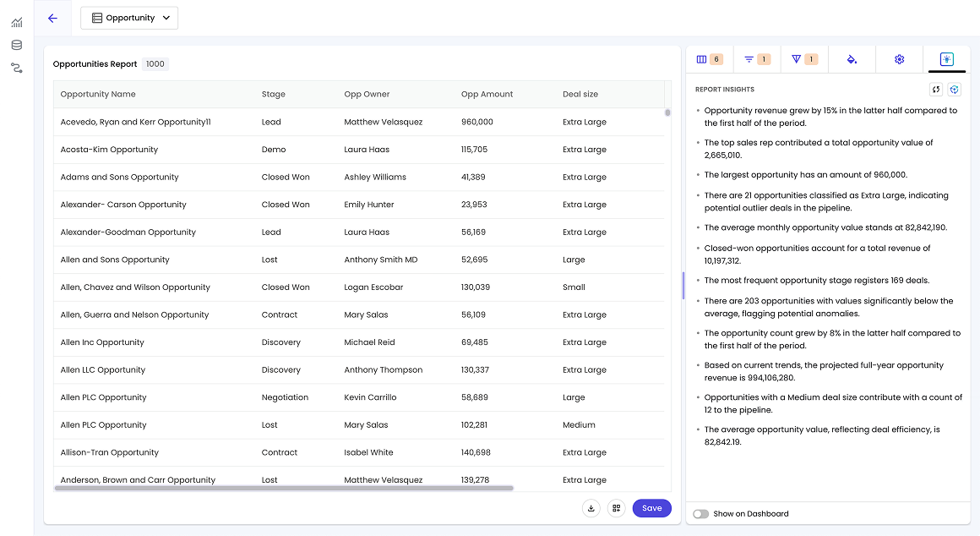The height and width of the screenshot is (536, 980).
Task: Open the columns tab with badge 6
Action: coord(709,59)
